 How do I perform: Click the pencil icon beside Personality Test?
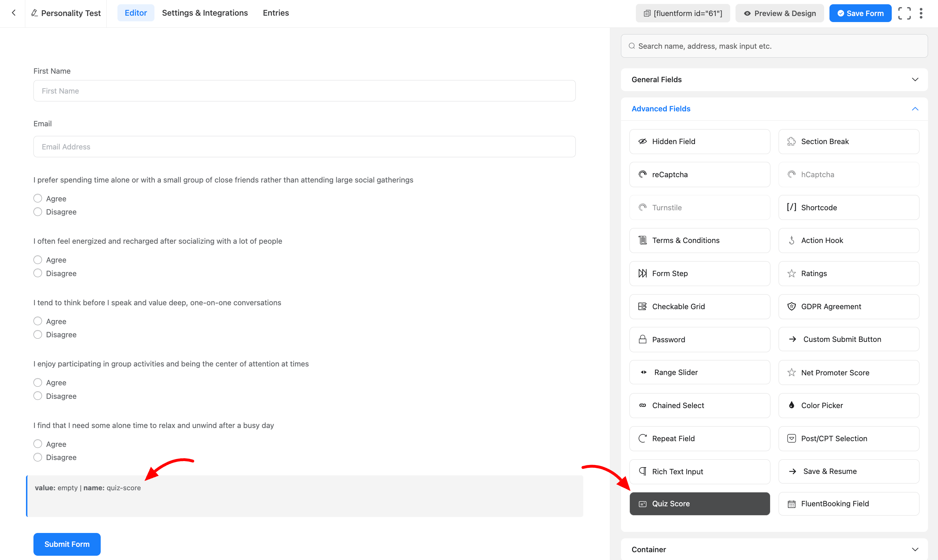[34, 13]
